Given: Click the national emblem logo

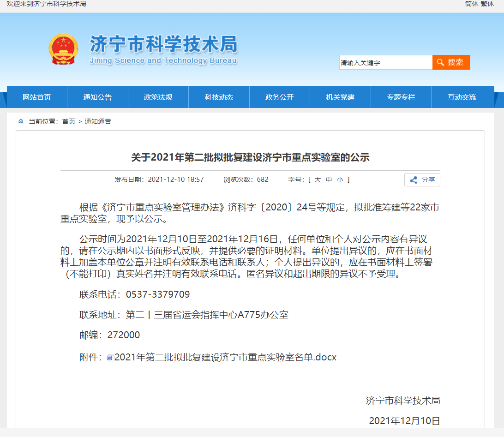Looking at the screenshot, I should click(x=63, y=49).
